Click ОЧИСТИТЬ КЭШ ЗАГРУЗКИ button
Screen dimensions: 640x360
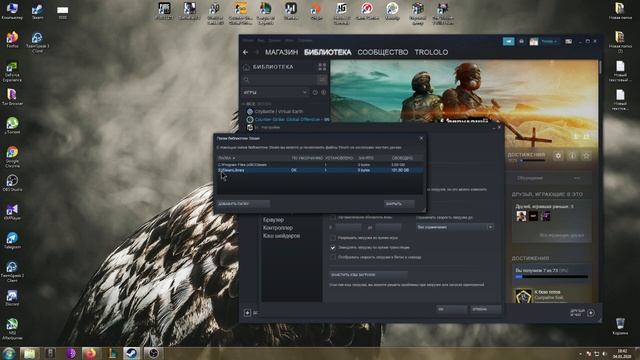coord(369,275)
